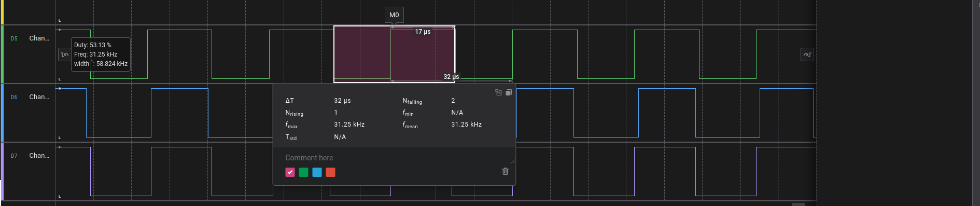Jump to previous edge on D5 channel
This screenshot has width=980, height=206.
tap(64, 54)
